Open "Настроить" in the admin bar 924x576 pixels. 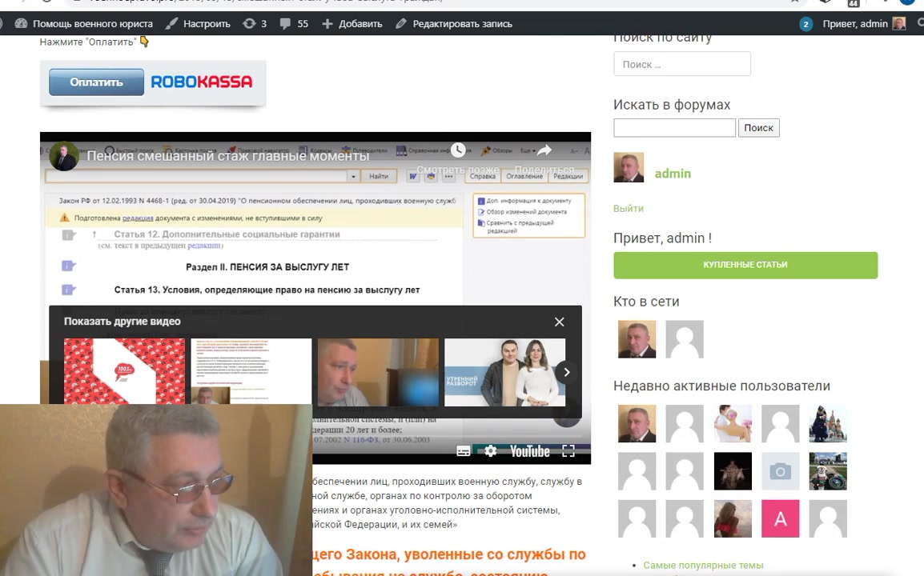198,23
